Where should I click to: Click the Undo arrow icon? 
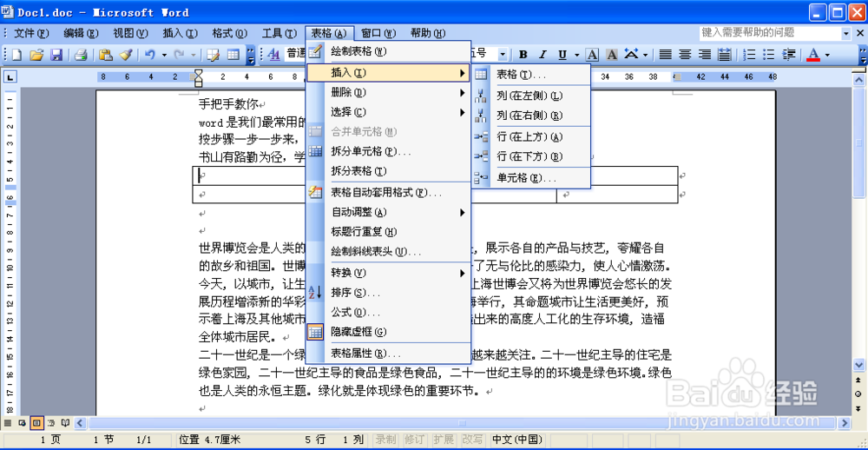click(x=149, y=55)
